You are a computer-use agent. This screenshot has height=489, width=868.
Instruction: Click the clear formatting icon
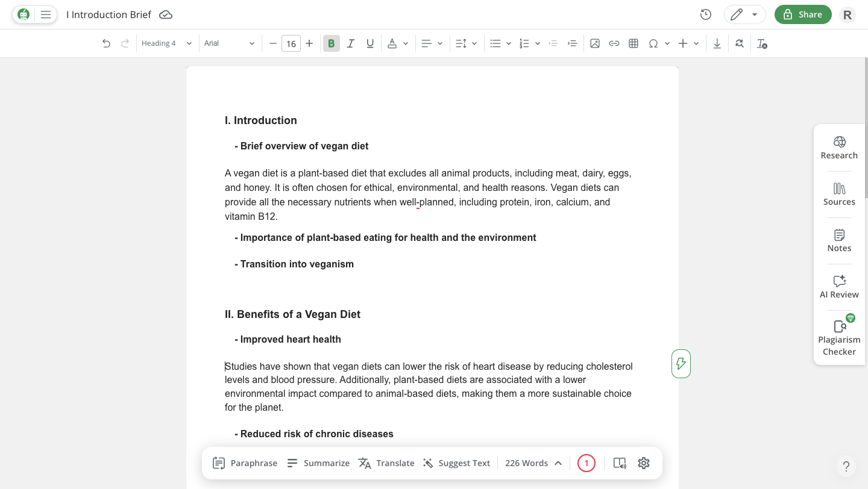coord(762,43)
